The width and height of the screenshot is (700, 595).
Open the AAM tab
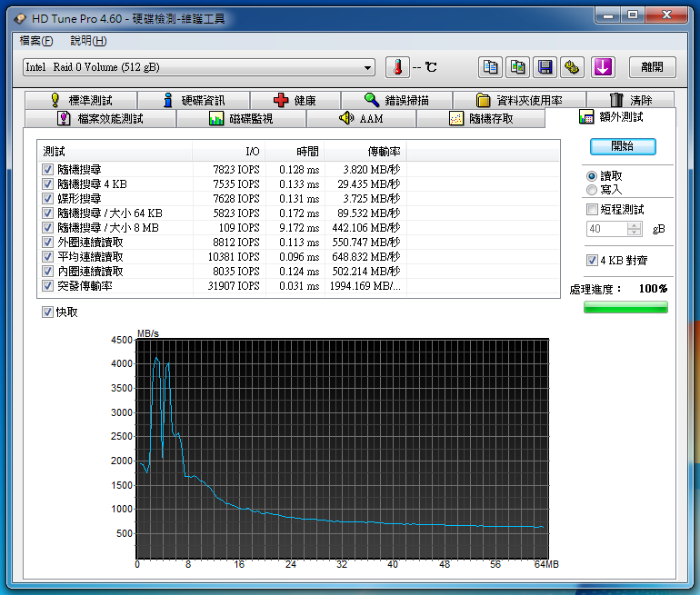361,119
